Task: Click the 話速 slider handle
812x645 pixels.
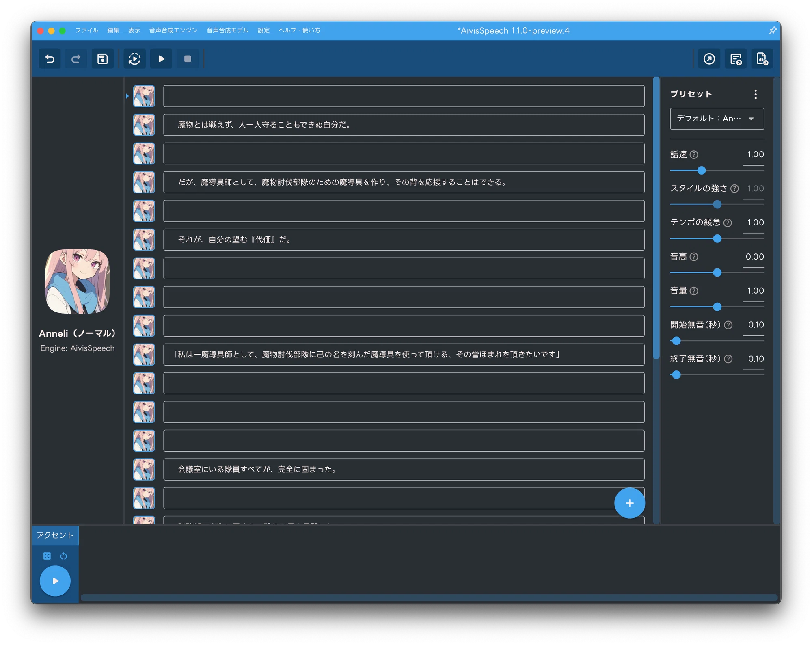Action: pyautogui.click(x=702, y=171)
